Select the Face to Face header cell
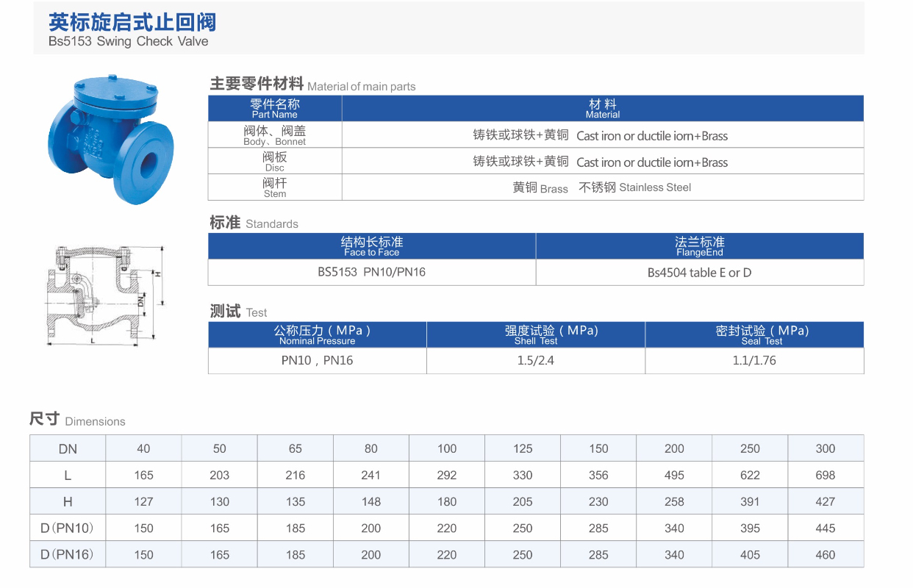Viewport: 913px width, 588px height. pos(372,246)
